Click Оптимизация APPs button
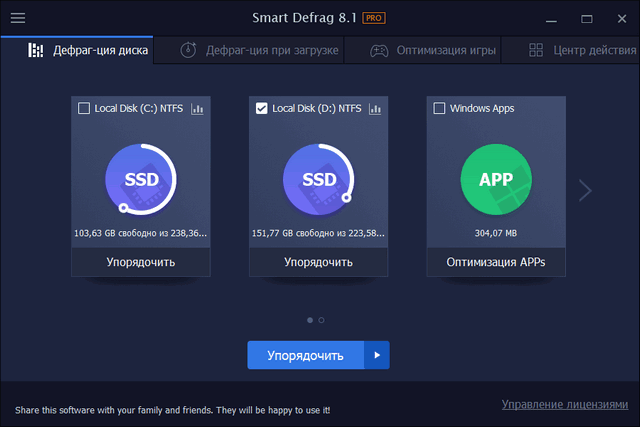 tap(496, 262)
